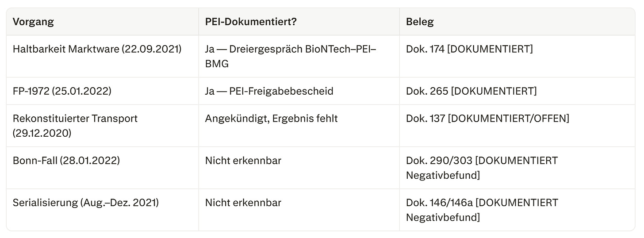Click the Dreiergespräch BioNTech–PEI–BMG cell
Screen dimensions: 644x238
299,56
